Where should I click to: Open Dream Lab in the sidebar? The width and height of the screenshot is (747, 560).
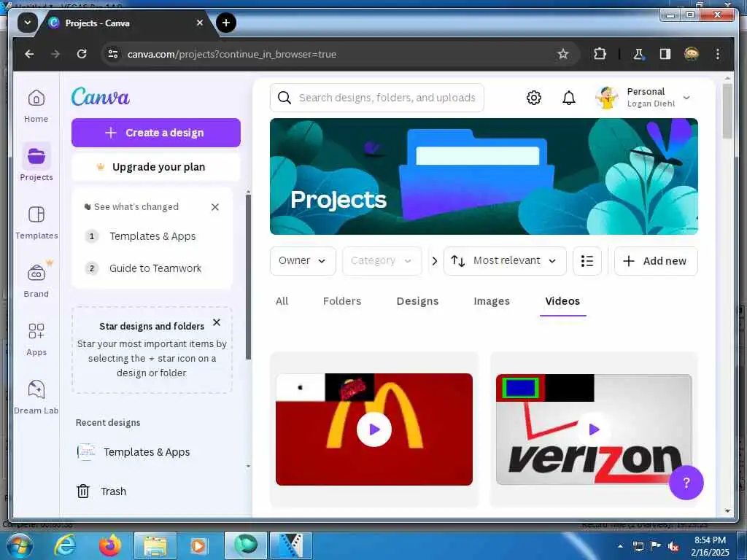pos(36,397)
